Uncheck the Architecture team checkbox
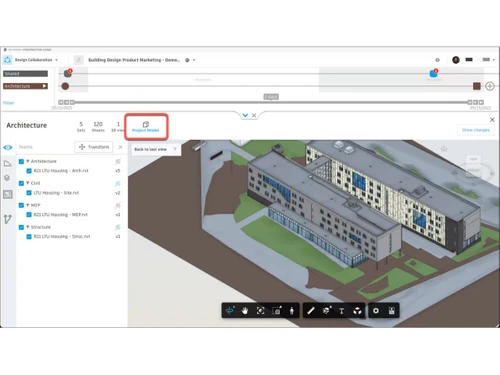Viewport: 500px width, 375px height. click(x=21, y=161)
